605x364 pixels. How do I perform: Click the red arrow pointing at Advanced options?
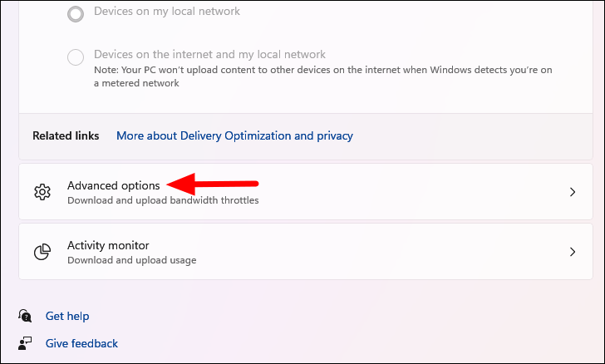point(213,184)
